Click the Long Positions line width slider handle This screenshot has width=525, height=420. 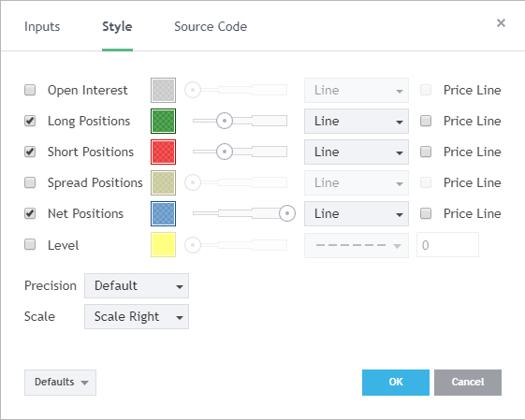pos(225,121)
